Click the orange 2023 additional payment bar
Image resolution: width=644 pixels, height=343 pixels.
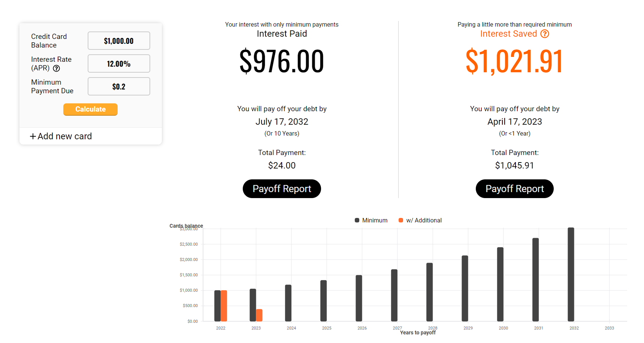click(x=259, y=315)
